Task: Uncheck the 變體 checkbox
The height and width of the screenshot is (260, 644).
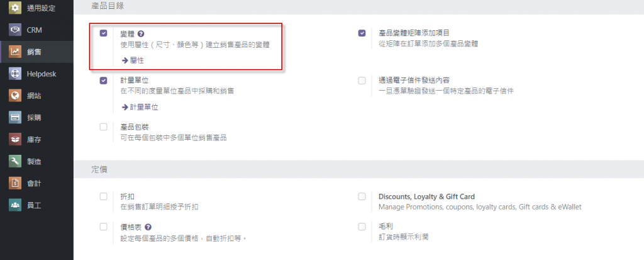Action: click(104, 33)
